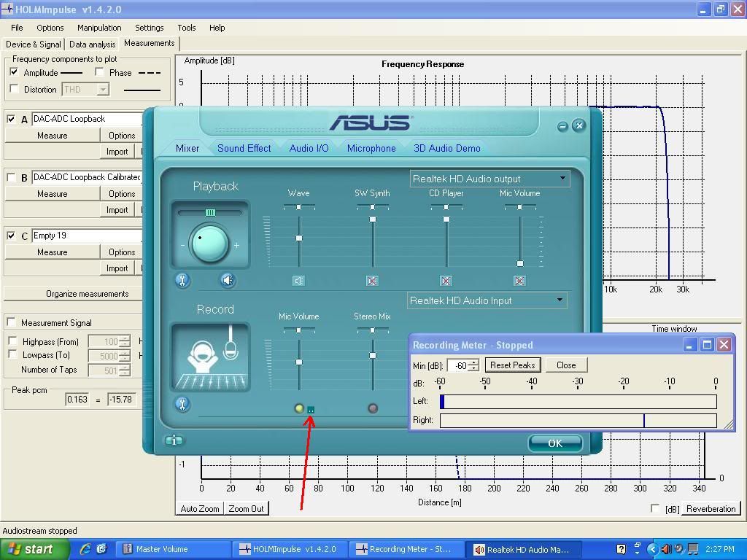Click Close in Recording Meter
Viewport: 747px width, 560px height.
566,365
